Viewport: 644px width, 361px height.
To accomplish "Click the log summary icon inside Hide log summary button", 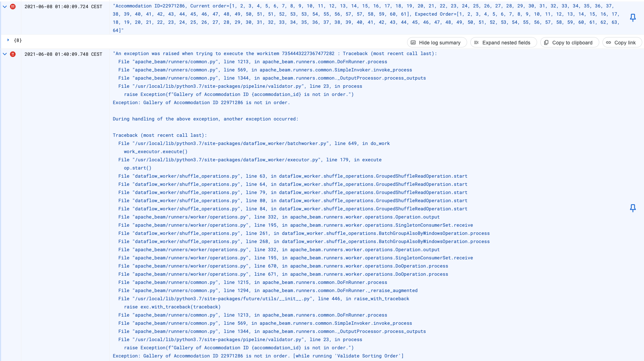I will click(412, 42).
